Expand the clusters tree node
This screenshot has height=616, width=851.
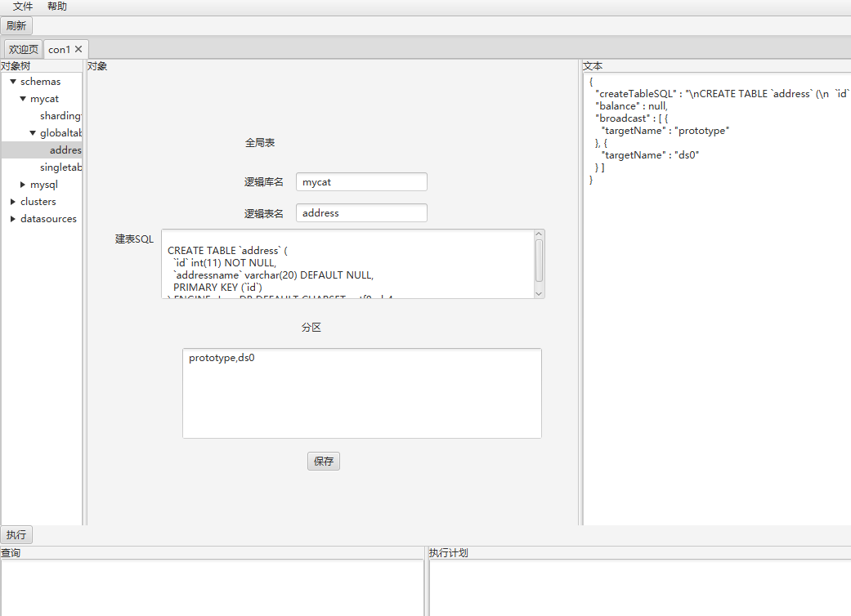(13, 202)
